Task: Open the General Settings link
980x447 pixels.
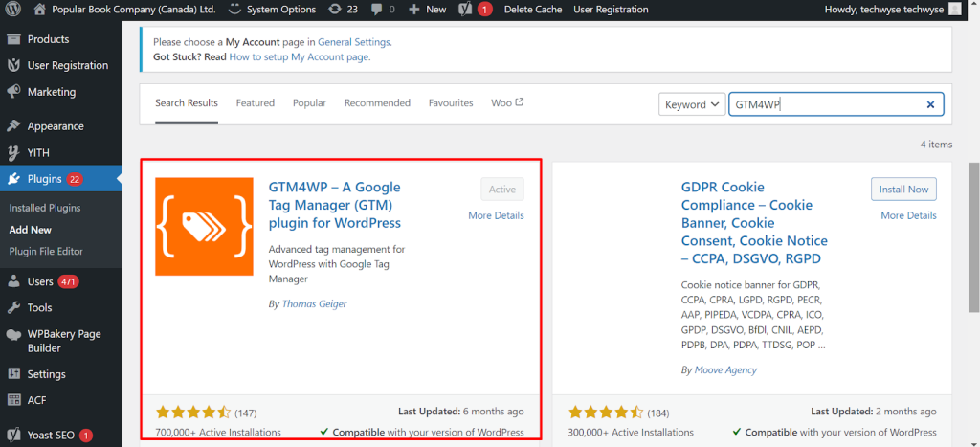Action: pyautogui.click(x=354, y=43)
